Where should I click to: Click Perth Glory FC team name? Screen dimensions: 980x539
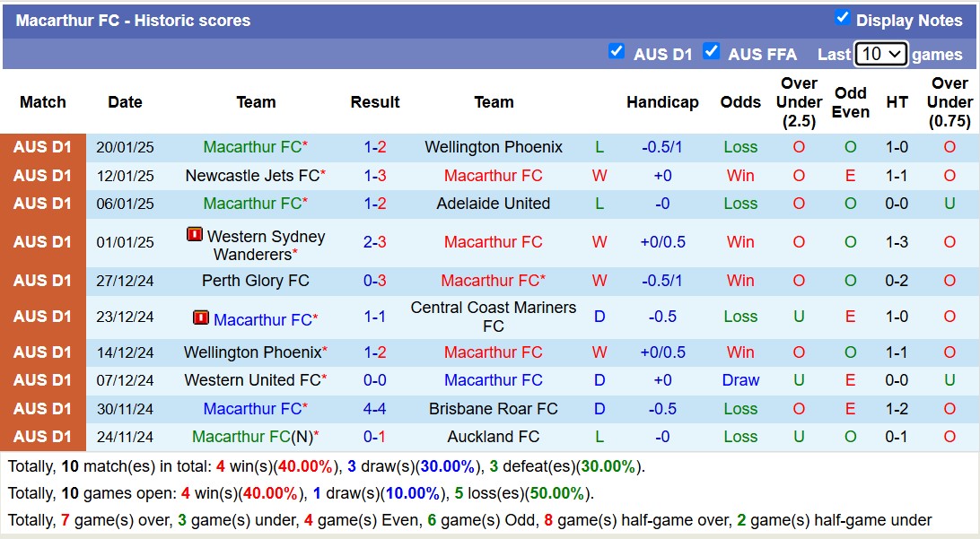tap(256, 281)
